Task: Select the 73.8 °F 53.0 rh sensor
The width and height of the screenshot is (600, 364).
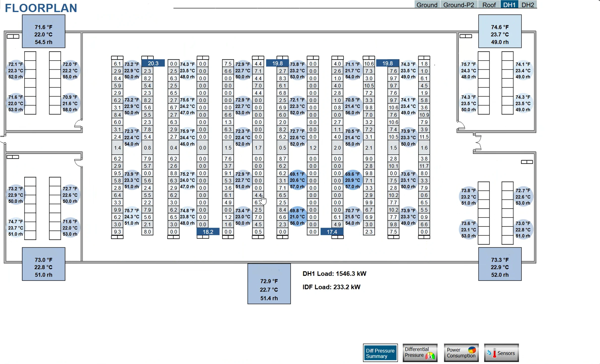Action: click(x=297, y=70)
